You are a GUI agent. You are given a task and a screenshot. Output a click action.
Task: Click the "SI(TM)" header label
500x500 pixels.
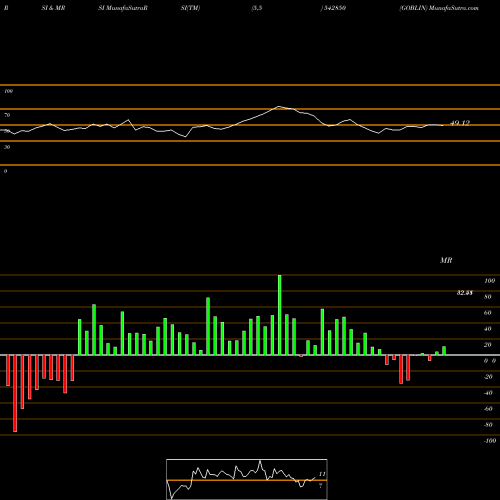[x=190, y=8]
